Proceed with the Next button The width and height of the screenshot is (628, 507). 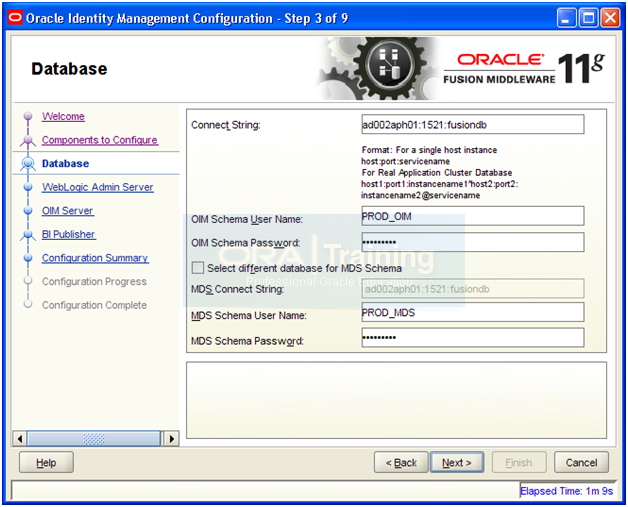coord(457,463)
